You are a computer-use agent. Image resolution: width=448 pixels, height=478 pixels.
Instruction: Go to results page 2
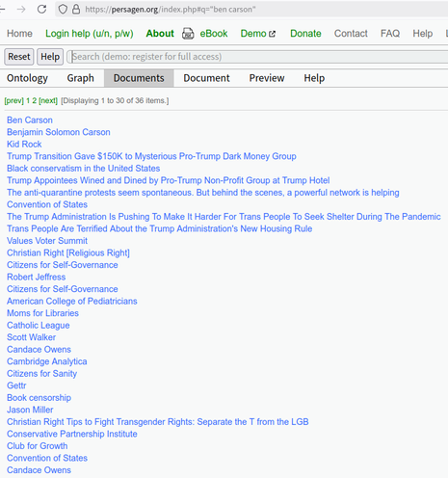tap(35, 101)
